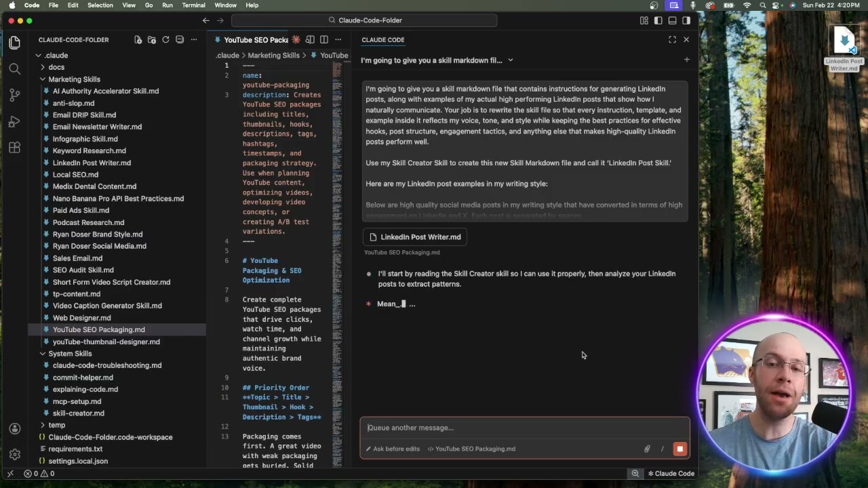Show errors and warnings in status bar
The image size is (868, 488).
39,474
